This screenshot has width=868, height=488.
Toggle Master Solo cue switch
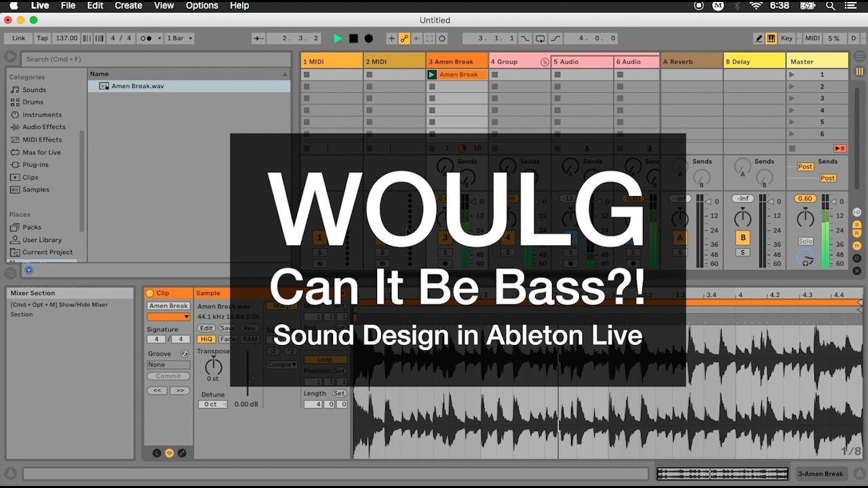[x=806, y=241]
